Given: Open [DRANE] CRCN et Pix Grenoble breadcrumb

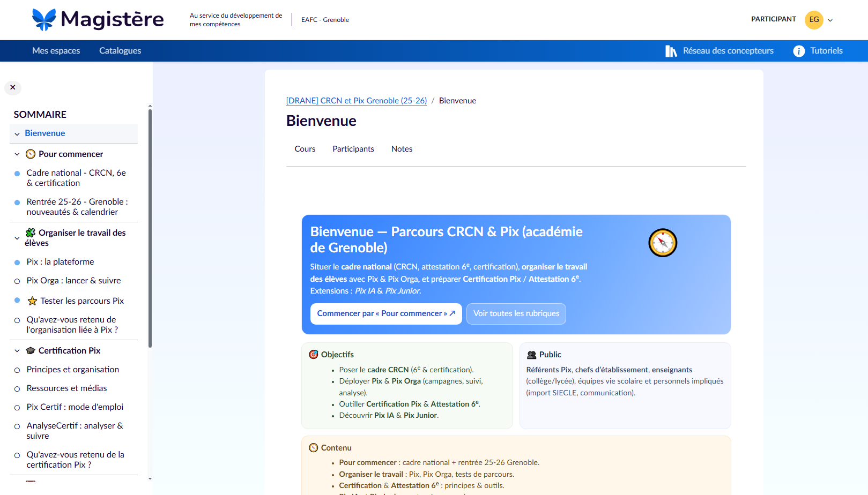Looking at the screenshot, I should click(x=357, y=101).
